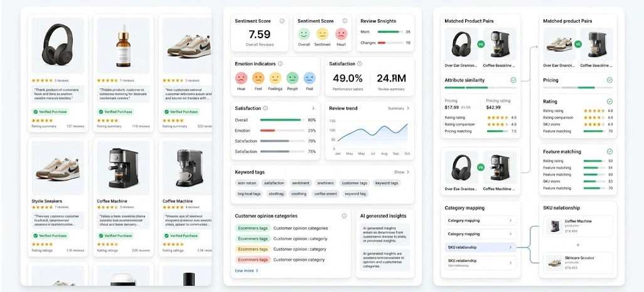Image resolution: width=644 pixels, height=292 pixels.
Task: Click the Emotion 25% red bar
Action: [x=282, y=130]
